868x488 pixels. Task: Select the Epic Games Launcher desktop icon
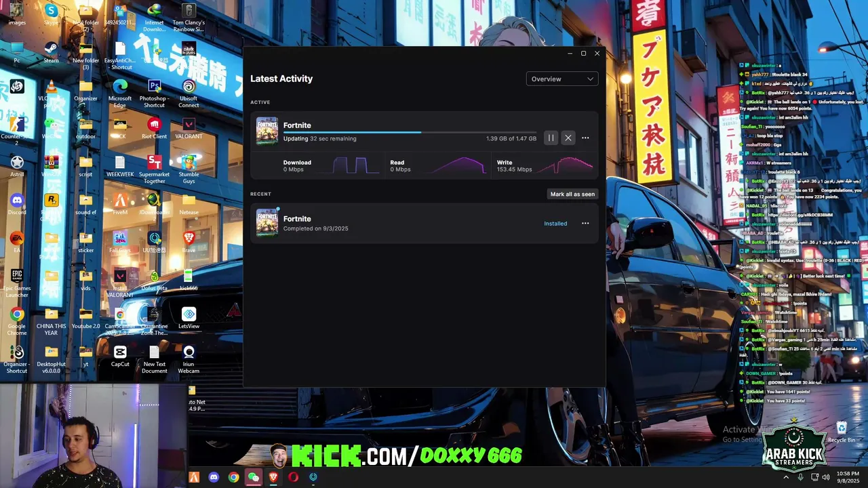[x=17, y=283]
